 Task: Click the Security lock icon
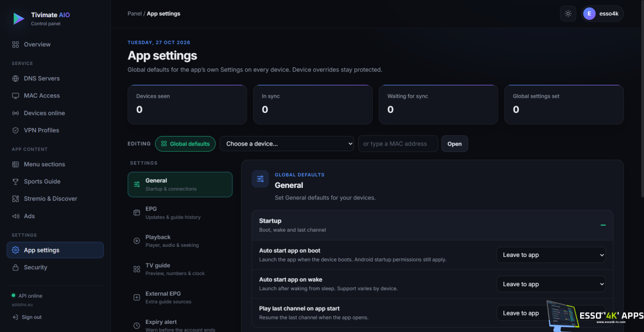16,268
